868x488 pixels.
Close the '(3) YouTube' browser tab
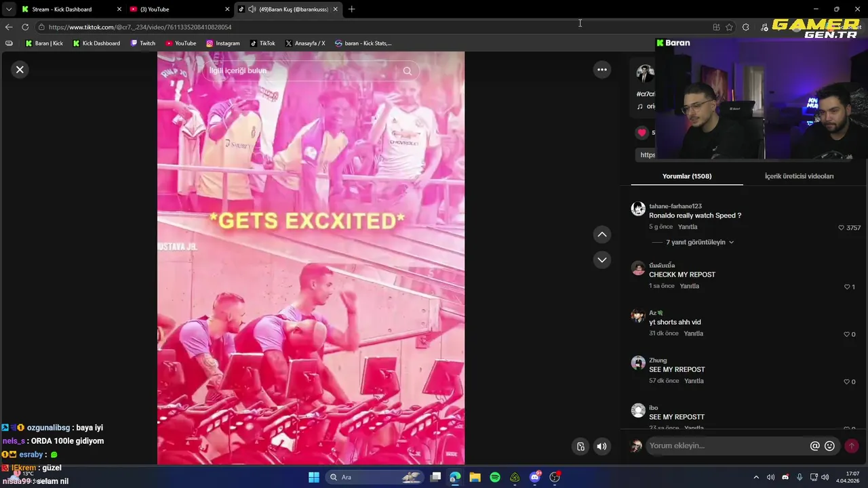227,9
